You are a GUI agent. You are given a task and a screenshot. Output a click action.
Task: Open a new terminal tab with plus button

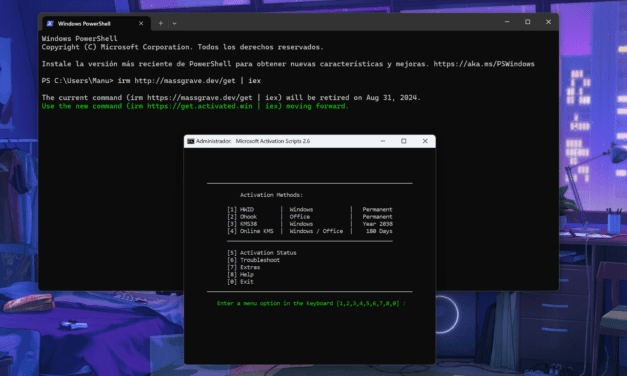coord(160,24)
